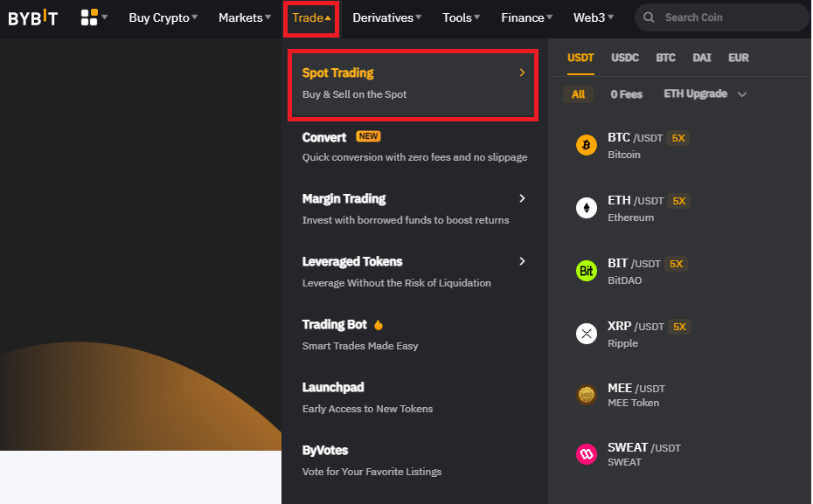Open the Trading Bot menu entry
This screenshot has width=813, height=504.
(335, 324)
